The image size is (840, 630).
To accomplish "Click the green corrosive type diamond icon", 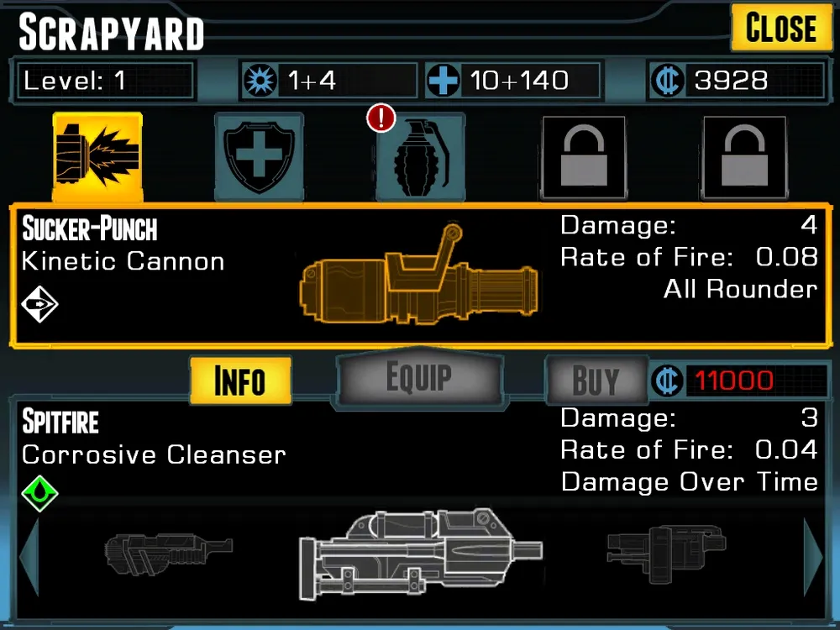I will click(x=39, y=493).
